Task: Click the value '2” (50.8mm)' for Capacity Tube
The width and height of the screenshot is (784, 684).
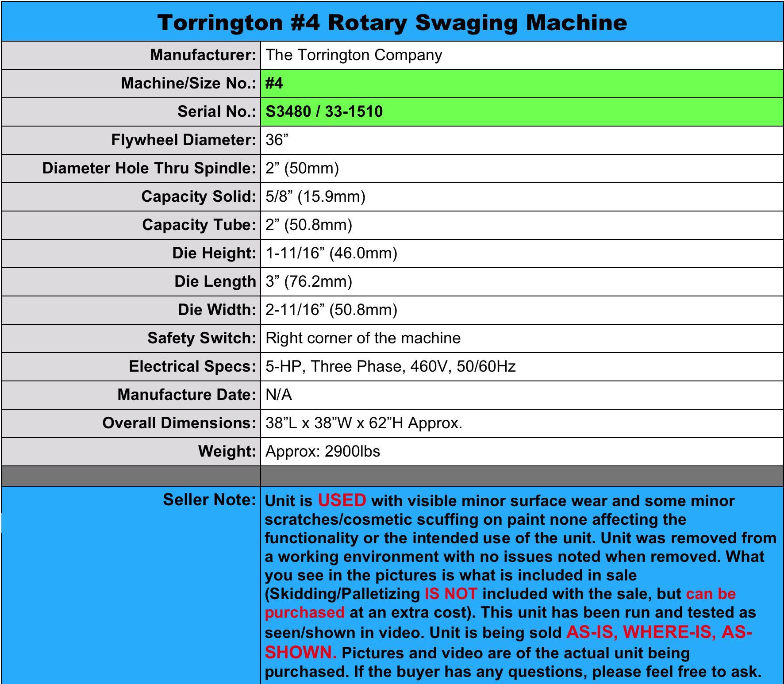Action: [309, 225]
